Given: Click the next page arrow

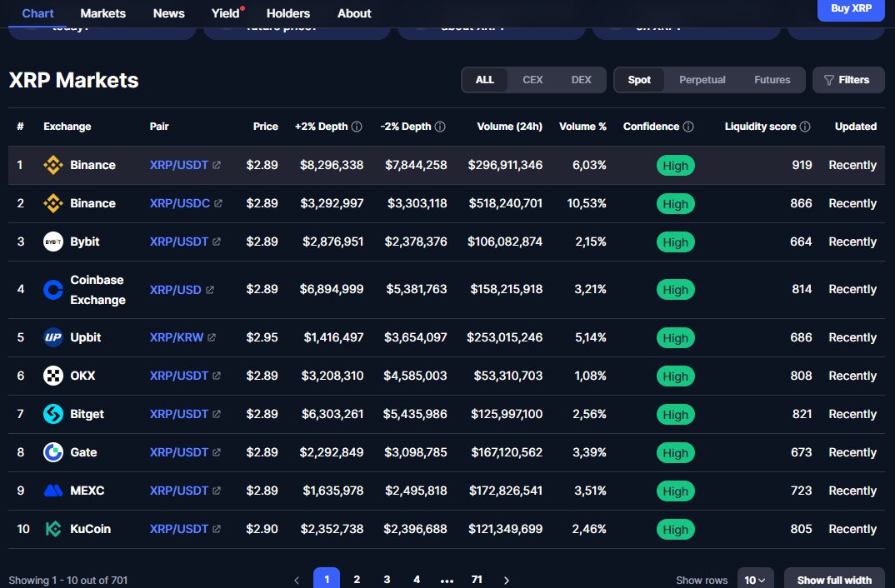Looking at the screenshot, I should pos(507,581).
